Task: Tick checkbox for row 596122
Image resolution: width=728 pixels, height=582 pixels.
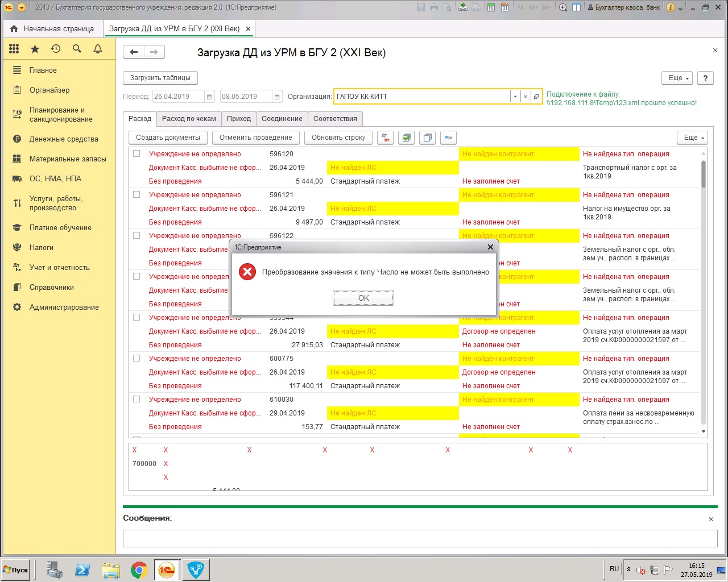Action: click(136, 235)
